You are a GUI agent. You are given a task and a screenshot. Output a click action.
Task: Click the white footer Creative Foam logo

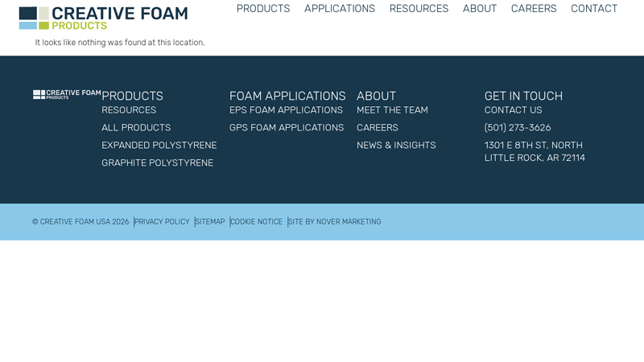pos(67,94)
